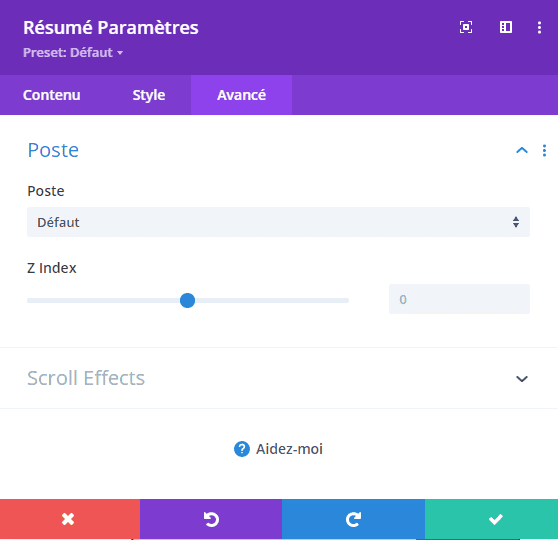This screenshot has height=540, width=558.
Task: Click the Z Index slider handle
Action: click(188, 300)
